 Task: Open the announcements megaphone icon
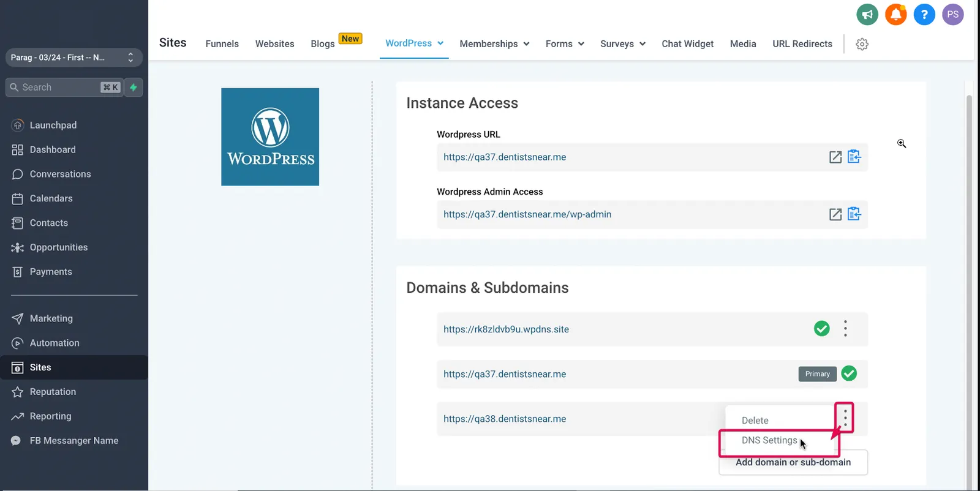coord(867,14)
